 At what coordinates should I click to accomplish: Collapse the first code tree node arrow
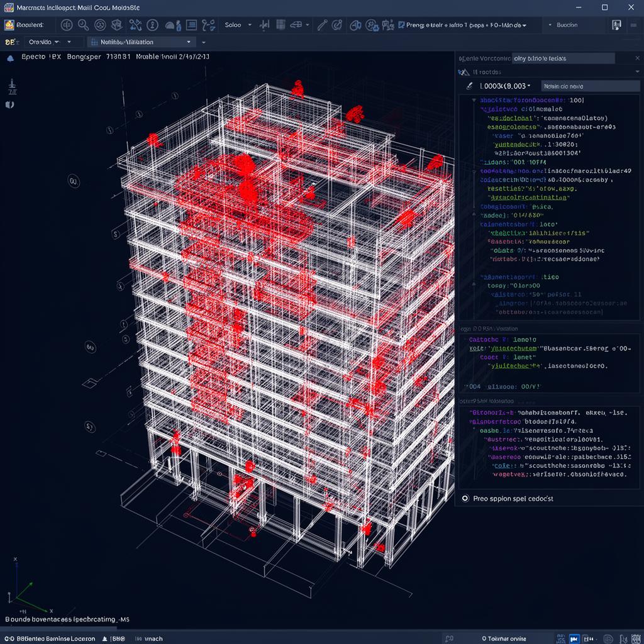coord(474,100)
